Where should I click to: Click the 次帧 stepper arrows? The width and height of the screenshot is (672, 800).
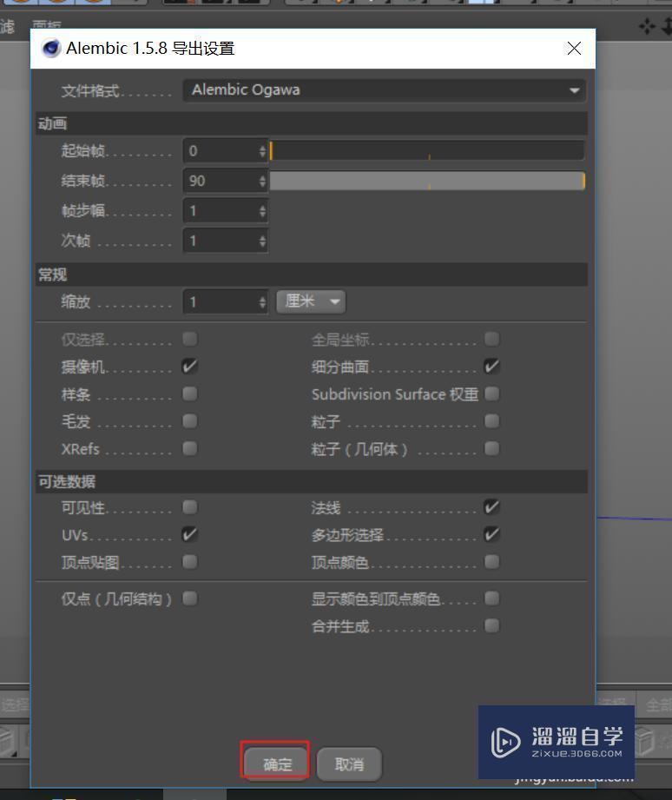click(262, 241)
